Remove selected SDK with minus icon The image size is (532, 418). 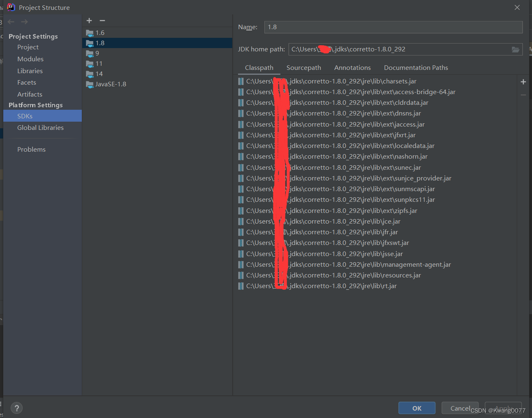tap(102, 21)
